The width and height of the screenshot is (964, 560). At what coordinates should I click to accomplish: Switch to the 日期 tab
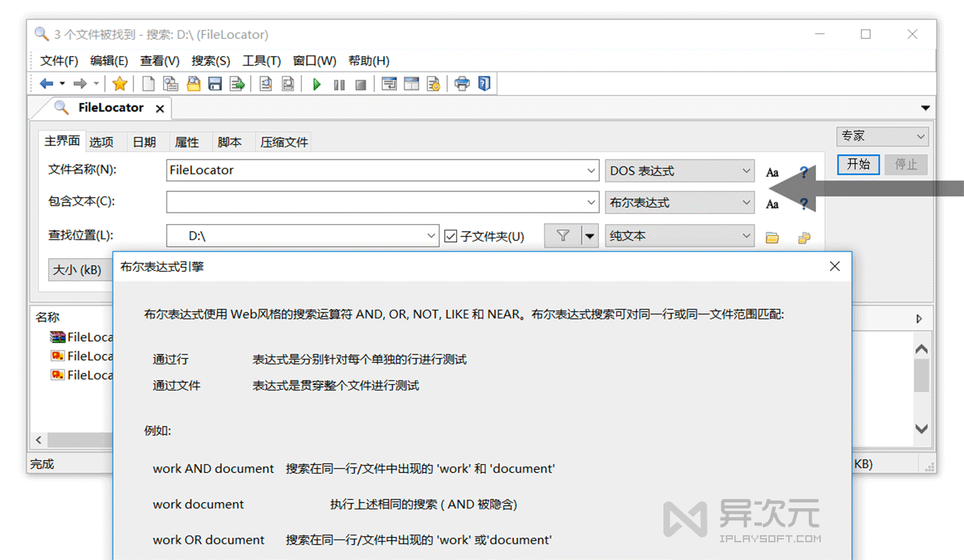pos(144,141)
